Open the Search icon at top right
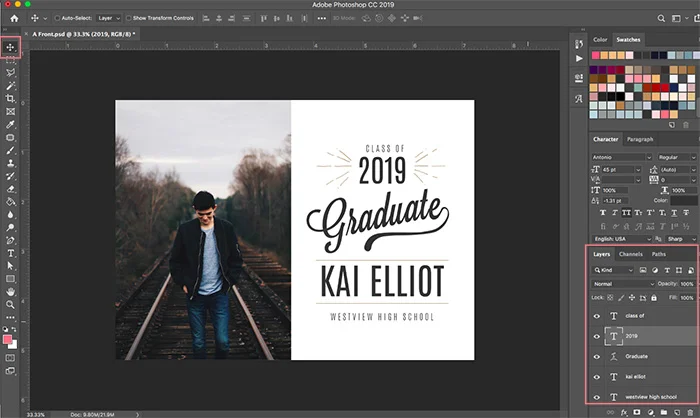Screen dimensions: 700x418 pos(661,18)
